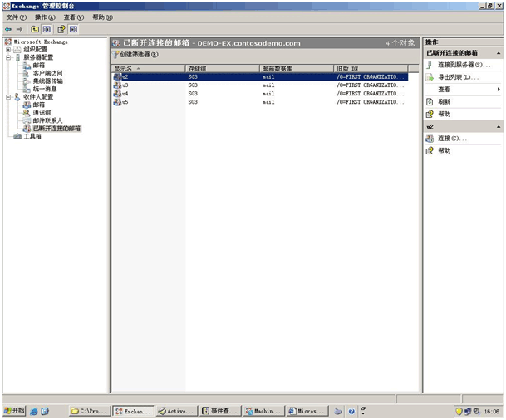The width and height of the screenshot is (506, 420).
Task: Switch to Active... taskbar window
Action: [x=176, y=412]
